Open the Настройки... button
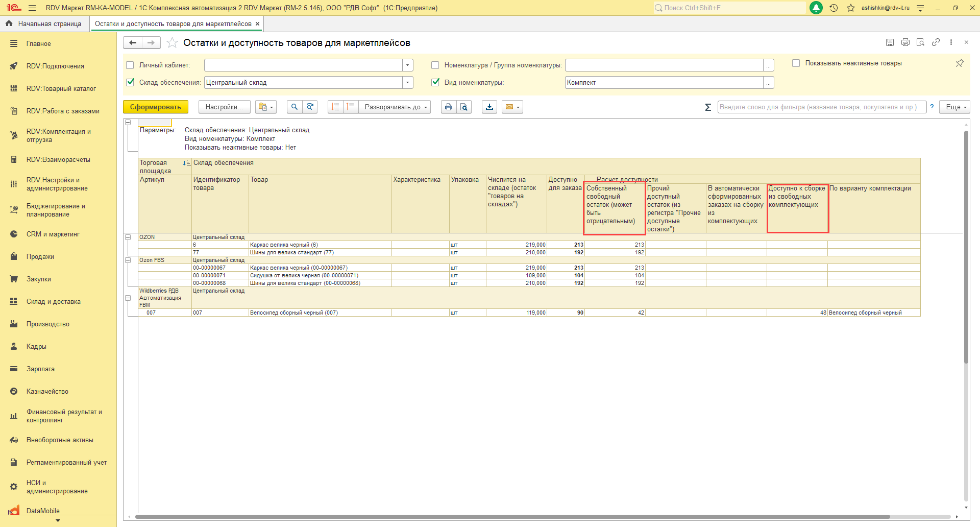 point(224,107)
